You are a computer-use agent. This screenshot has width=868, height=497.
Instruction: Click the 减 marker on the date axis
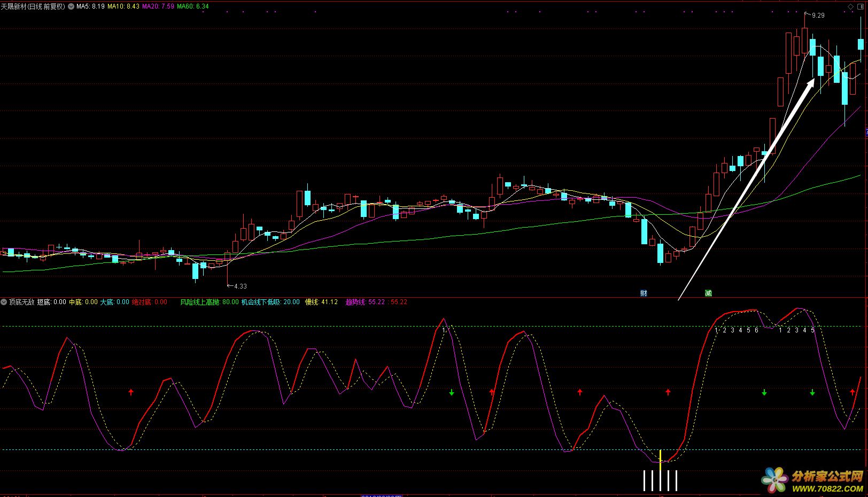click(x=708, y=293)
